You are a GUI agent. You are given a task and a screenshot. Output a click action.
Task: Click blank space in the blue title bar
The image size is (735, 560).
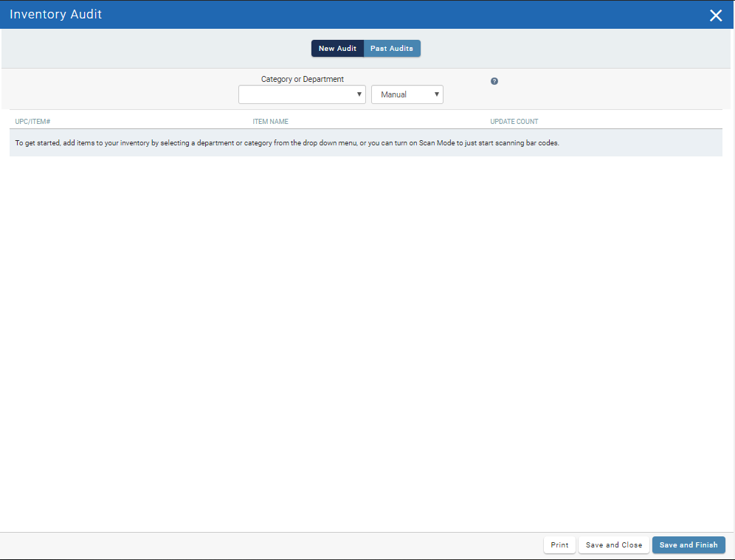(406, 15)
